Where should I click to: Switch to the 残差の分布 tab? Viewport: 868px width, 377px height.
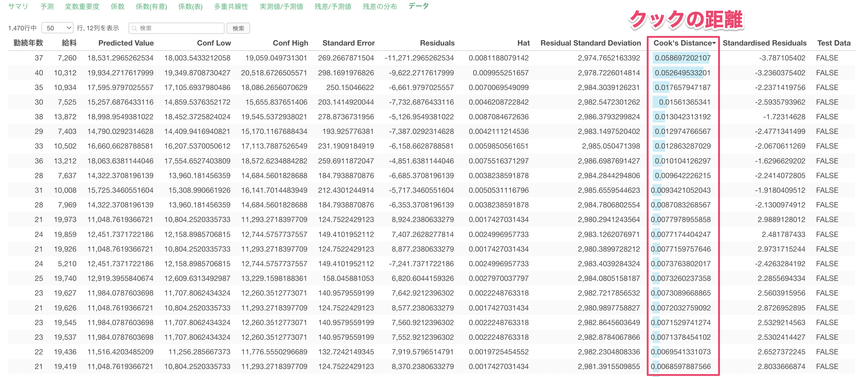click(x=380, y=6)
